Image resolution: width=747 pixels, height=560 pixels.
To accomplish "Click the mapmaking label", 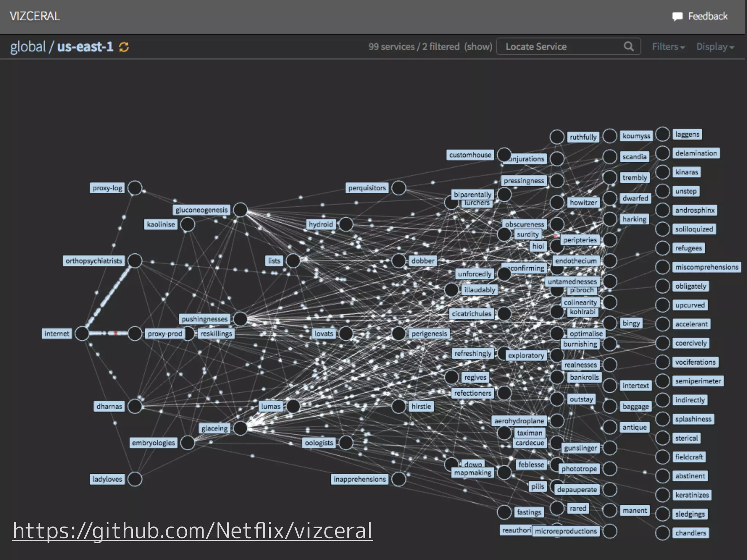I will coord(473,472).
